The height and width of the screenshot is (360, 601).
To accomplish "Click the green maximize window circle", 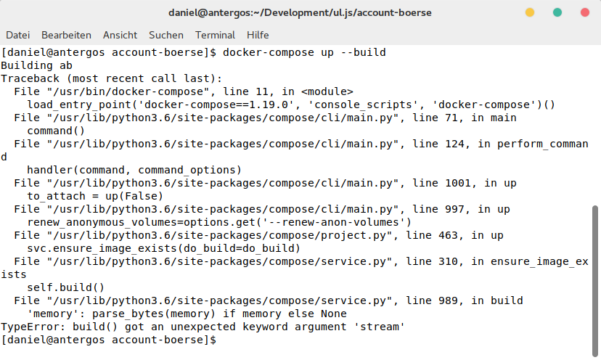I will 557,13.
